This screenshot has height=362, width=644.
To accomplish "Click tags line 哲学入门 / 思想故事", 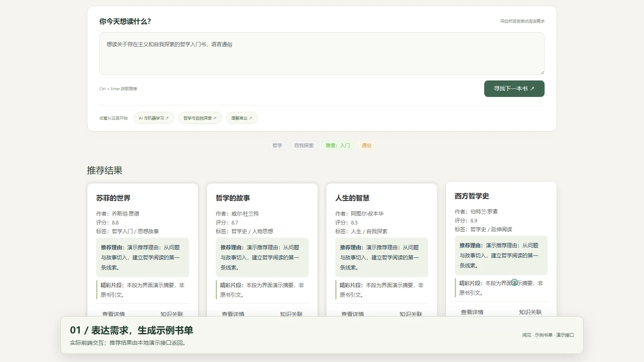I will (x=128, y=231).
